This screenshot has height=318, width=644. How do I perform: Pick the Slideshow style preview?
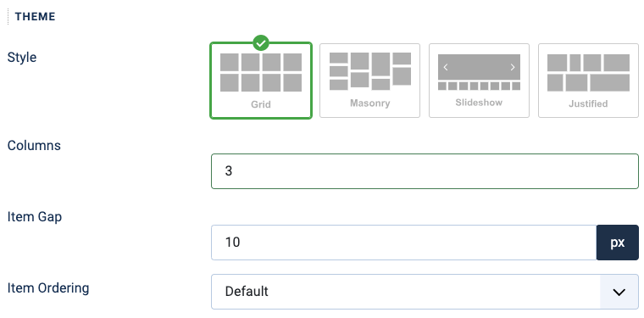(479, 81)
